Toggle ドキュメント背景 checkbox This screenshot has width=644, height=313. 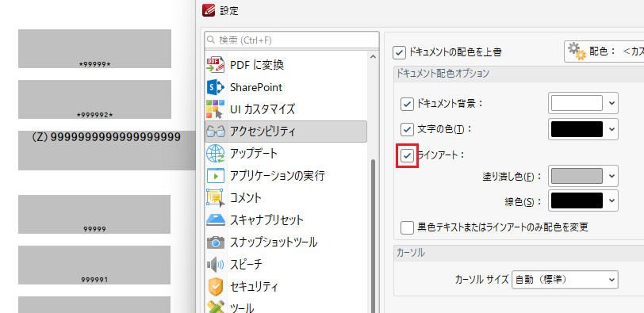point(407,104)
